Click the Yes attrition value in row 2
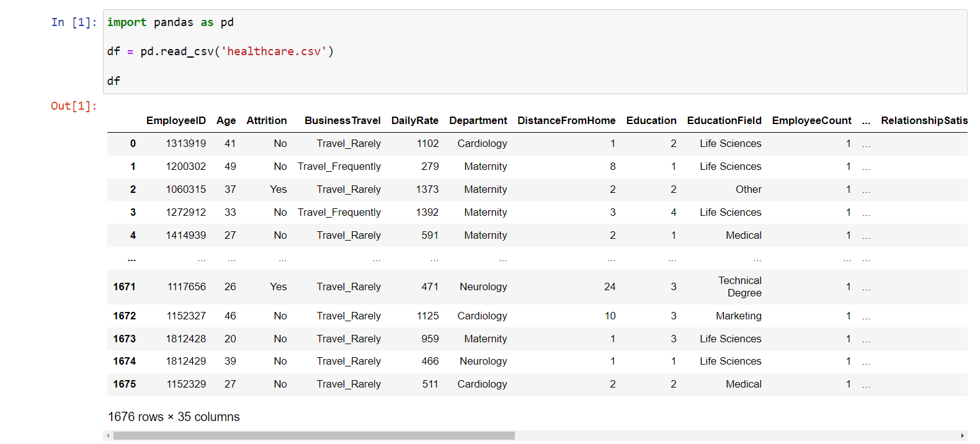The height and width of the screenshot is (444, 980). click(x=278, y=189)
